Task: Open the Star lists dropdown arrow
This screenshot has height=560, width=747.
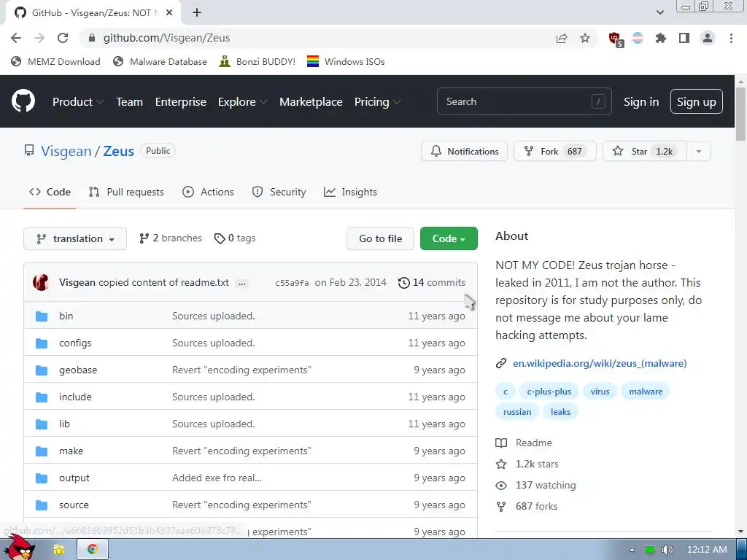Action: 699,152
